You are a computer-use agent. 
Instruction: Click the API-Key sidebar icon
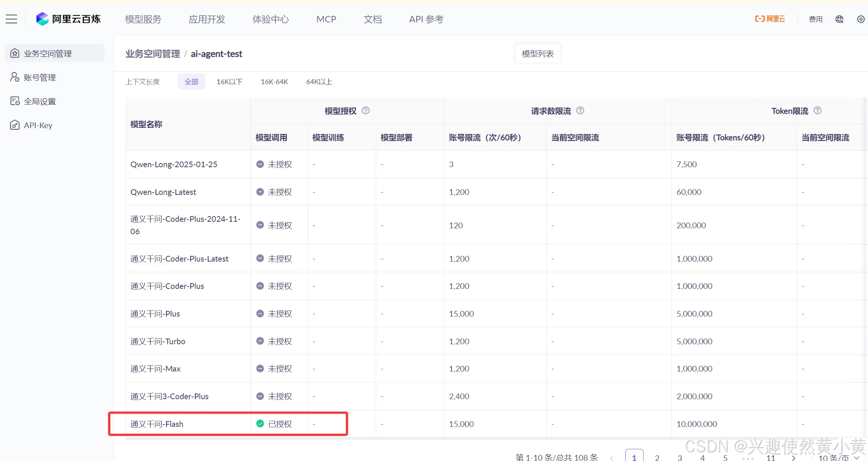point(15,125)
